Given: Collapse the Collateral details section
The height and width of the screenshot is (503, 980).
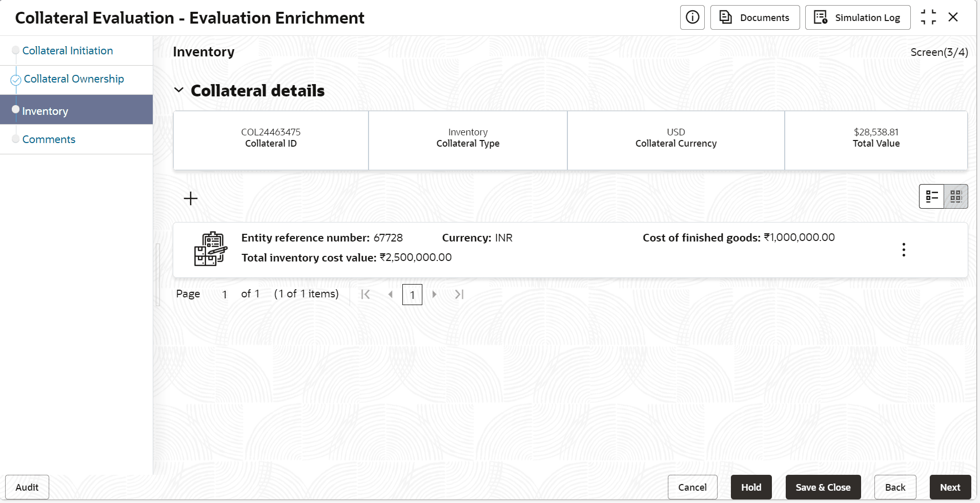Looking at the screenshot, I should tap(179, 90).
